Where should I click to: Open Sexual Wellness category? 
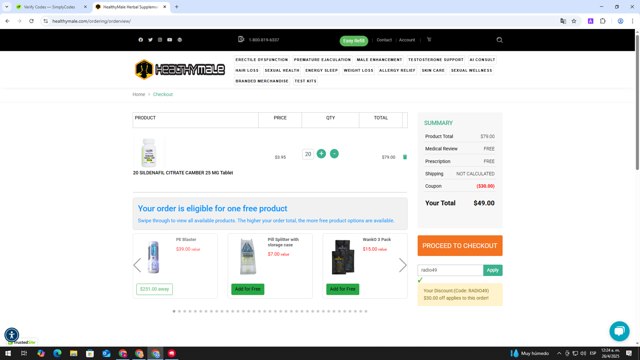click(471, 70)
